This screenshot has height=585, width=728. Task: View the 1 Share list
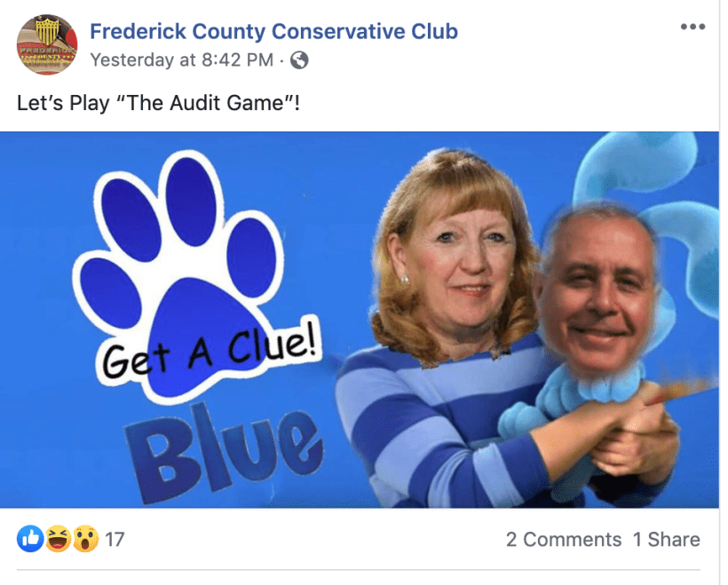(666, 540)
